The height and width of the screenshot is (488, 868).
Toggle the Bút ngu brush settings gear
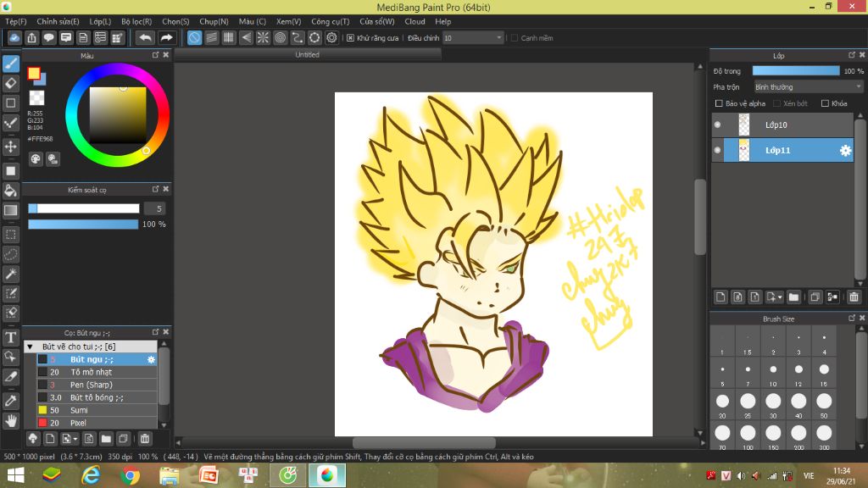(151, 359)
